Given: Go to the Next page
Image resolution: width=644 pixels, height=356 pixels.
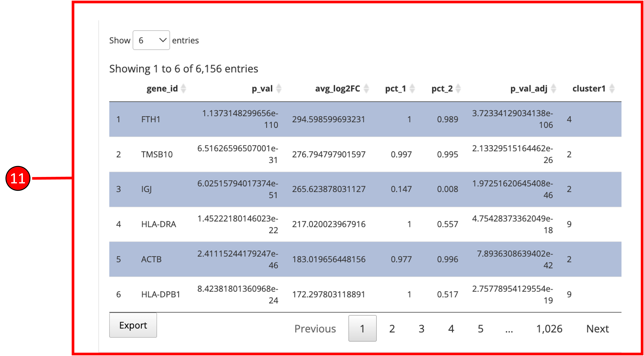Looking at the screenshot, I should [x=597, y=329].
